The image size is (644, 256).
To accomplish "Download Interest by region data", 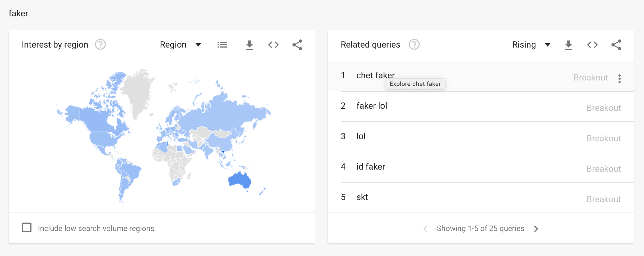I will (x=249, y=45).
